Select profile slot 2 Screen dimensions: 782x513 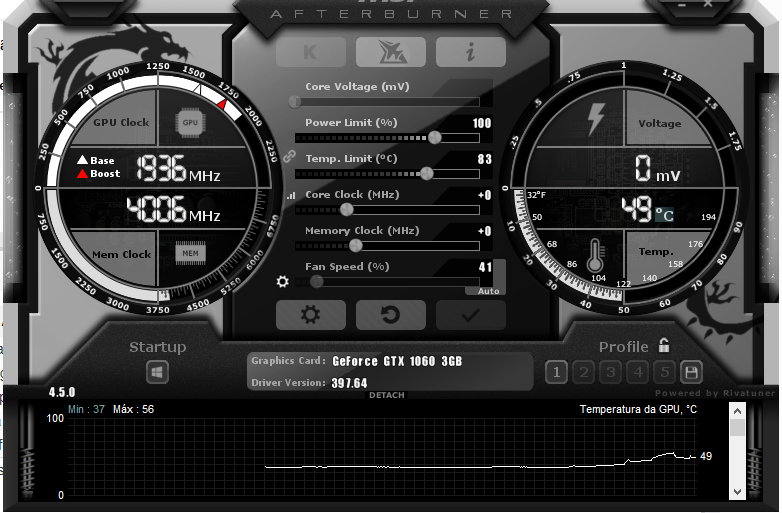[x=584, y=372]
